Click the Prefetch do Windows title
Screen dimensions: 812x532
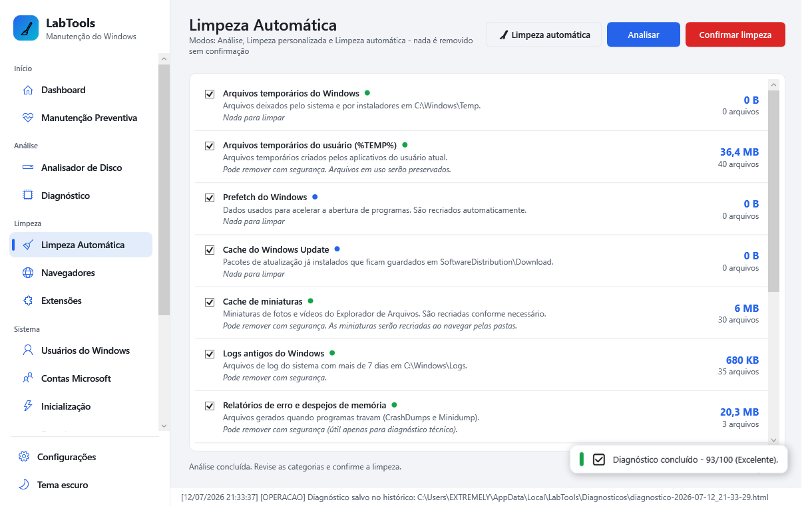(x=265, y=198)
